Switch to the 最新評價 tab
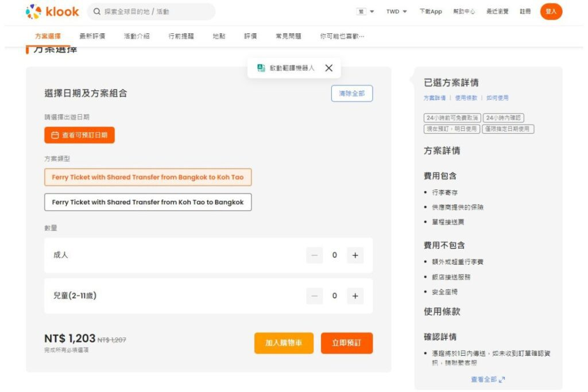The width and height of the screenshot is (588, 392). 92,36
